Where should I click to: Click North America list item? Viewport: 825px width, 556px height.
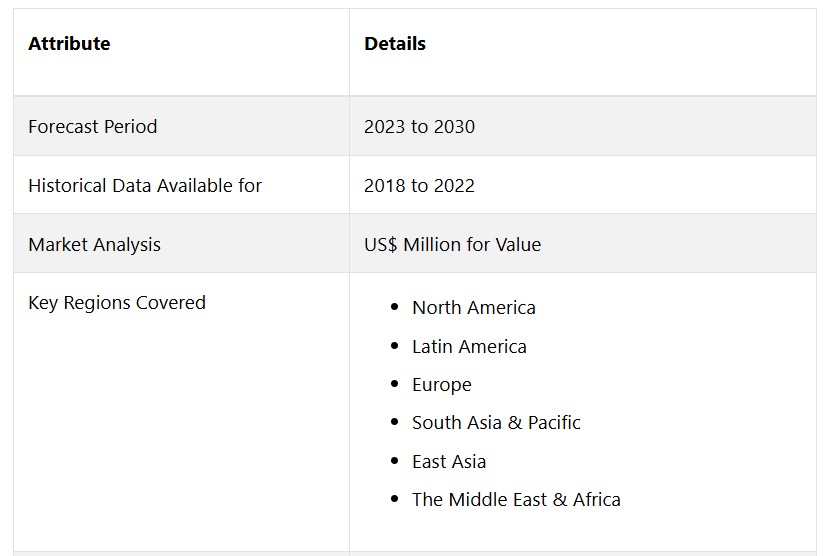point(474,308)
